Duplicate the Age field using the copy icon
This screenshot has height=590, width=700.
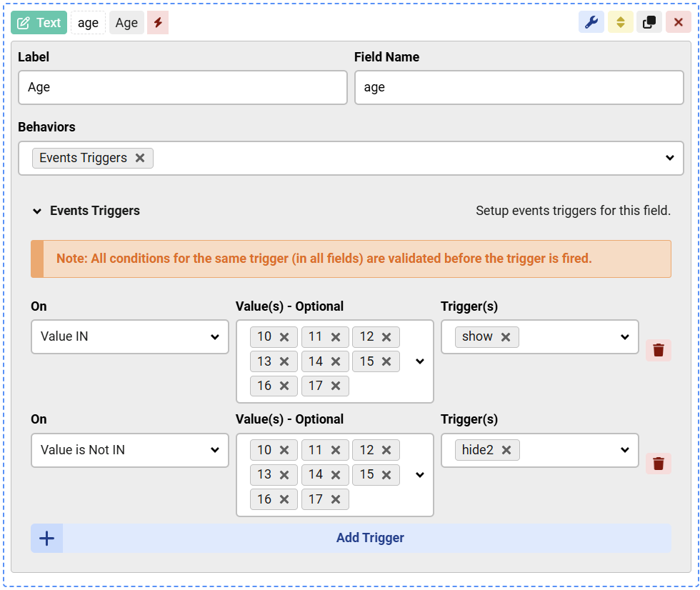pyautogui.click(x=649, y=22)
